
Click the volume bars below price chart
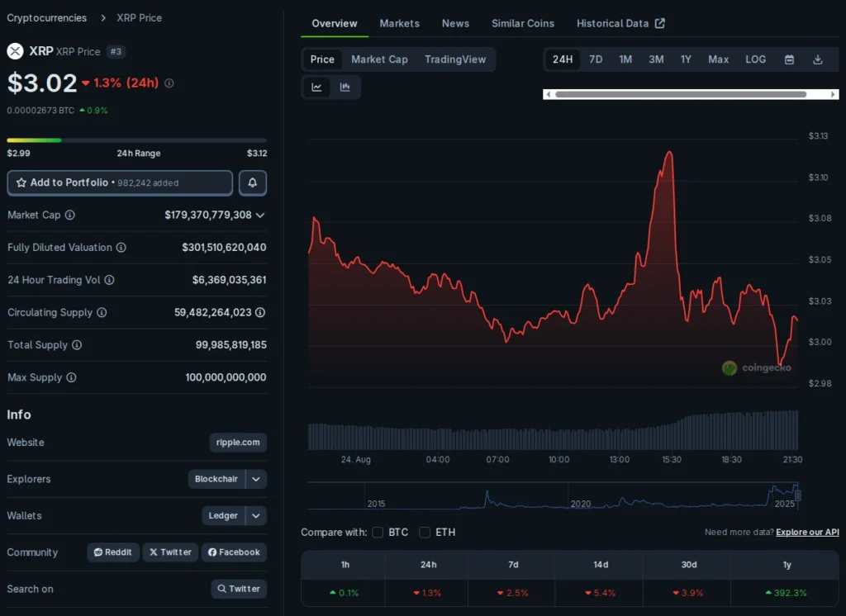click(x=553, y=430)
